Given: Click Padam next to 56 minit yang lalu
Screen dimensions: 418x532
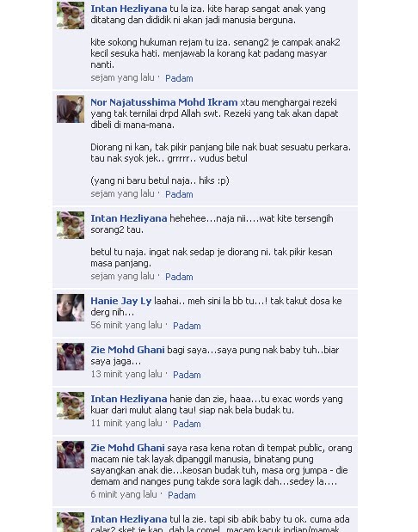Looking at the screenshot, I should (x=187, y=326).
